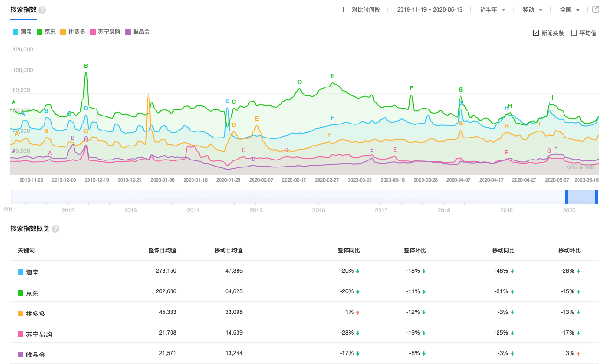
Task: Click the up arrow beside 唯品会 3%
Action: tap(579, 354)
